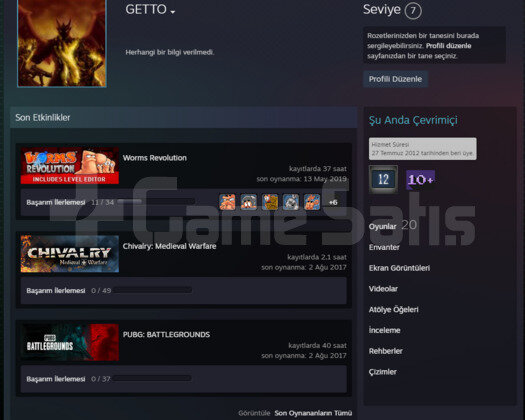Open the level 7 badge circle

point(413,11)
